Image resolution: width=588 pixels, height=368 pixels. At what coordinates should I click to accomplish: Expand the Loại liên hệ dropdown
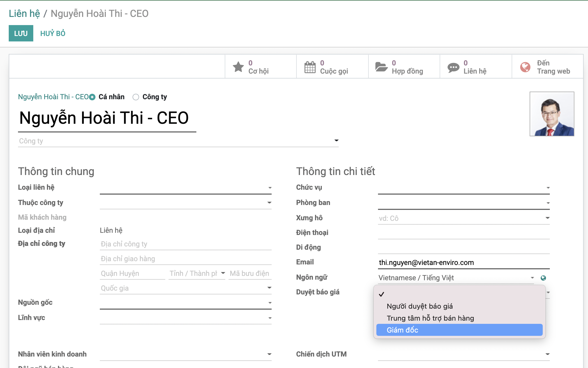point(270,188)
